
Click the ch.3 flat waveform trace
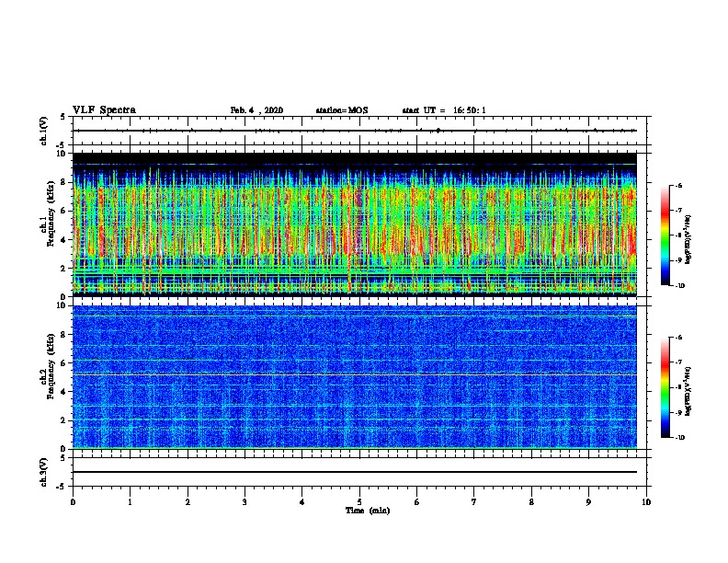[354, 472]
